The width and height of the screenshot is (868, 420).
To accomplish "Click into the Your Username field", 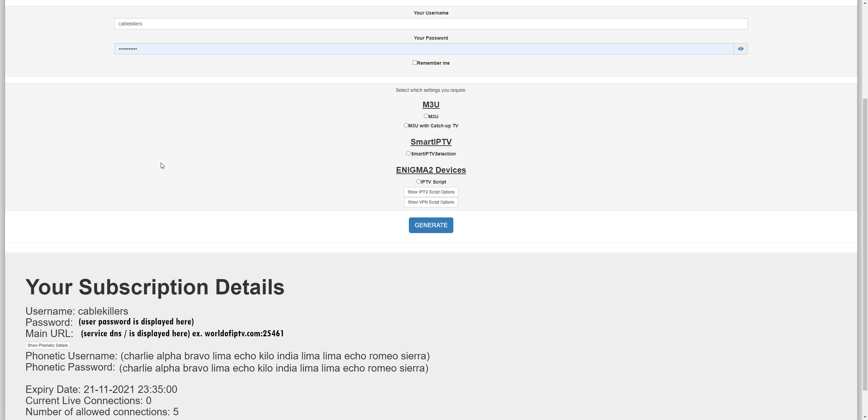I will (x=431, y=24).
